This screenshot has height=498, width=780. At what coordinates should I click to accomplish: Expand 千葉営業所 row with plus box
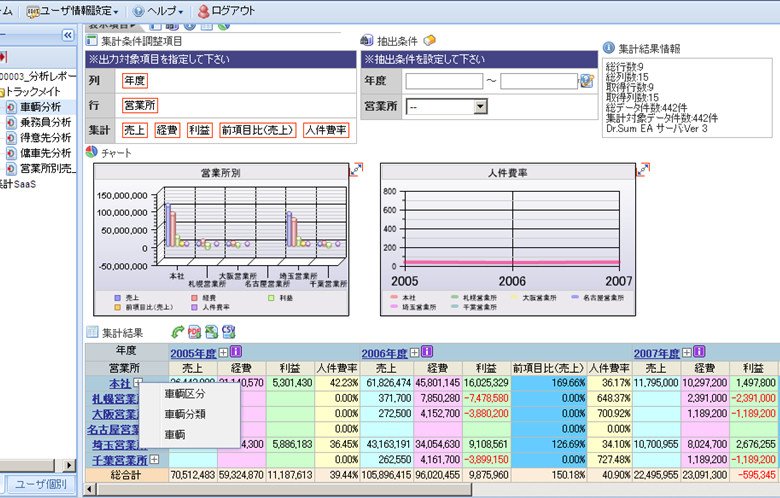coord(154,460)
